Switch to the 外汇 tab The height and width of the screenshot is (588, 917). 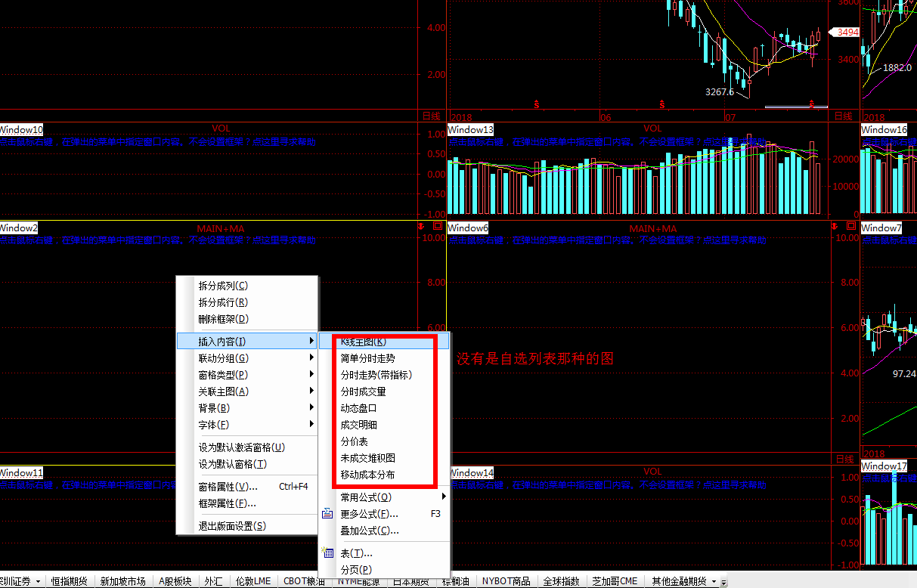pyautogui.click(x=214, y=581)
